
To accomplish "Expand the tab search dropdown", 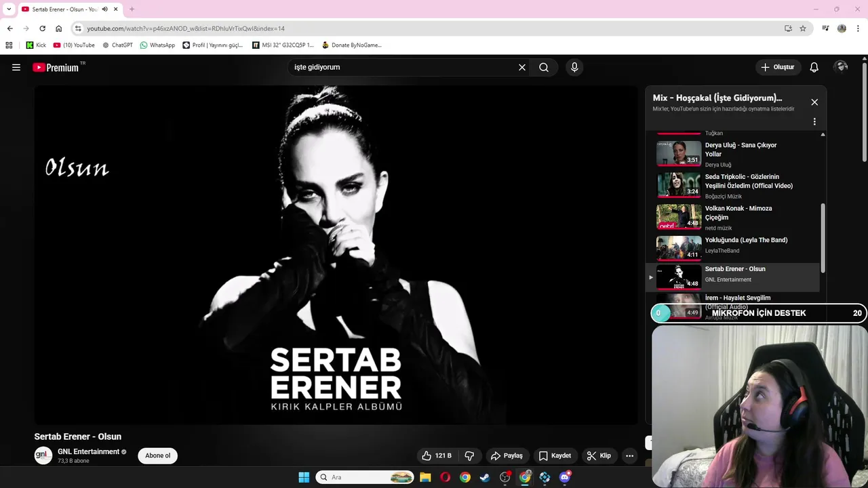I will (x=9, y=9).
